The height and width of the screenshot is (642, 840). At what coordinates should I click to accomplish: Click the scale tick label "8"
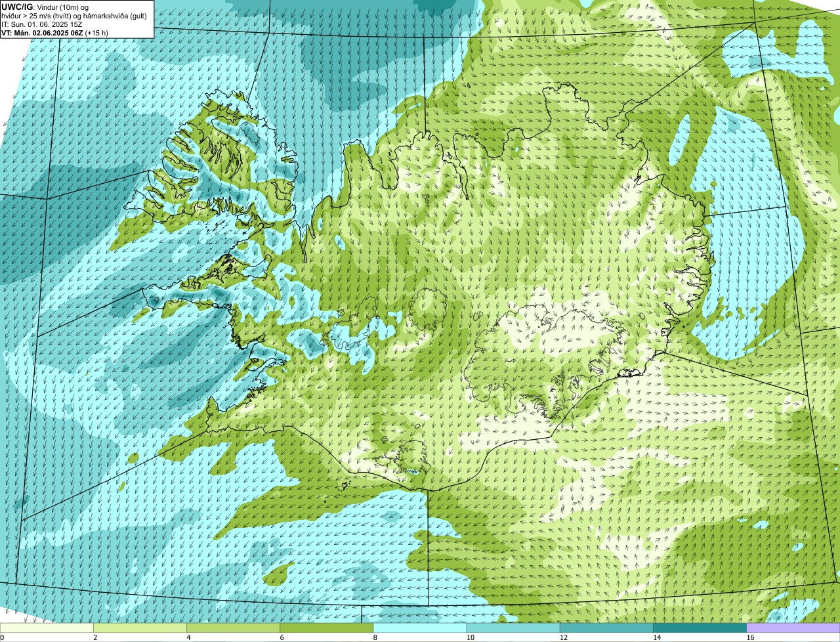click(x=375, y=637)
